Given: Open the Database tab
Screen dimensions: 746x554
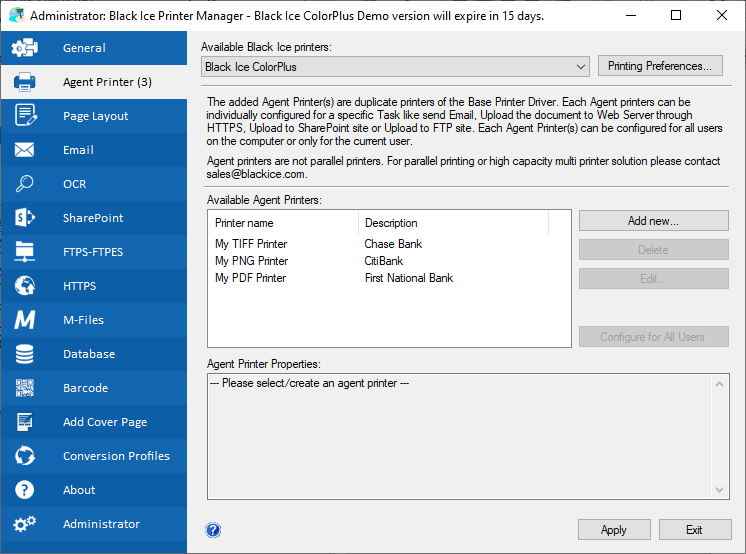Looking at the screenshot, I should tap(89, 354).
